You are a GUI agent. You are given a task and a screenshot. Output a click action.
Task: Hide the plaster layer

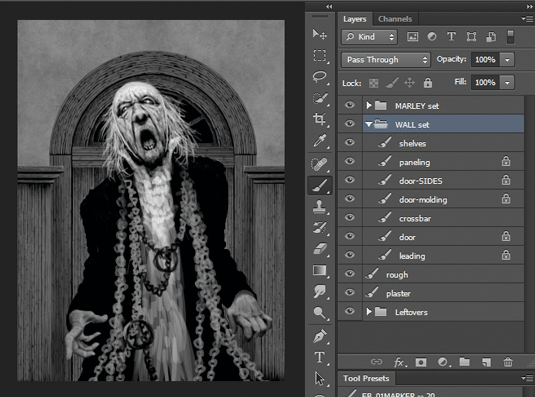tap(349, 292)
